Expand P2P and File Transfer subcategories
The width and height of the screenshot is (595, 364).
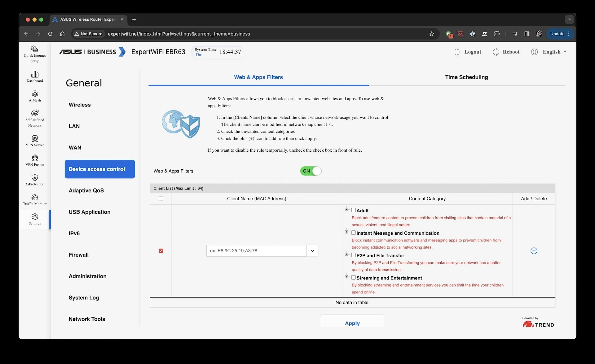pos(346,254)
